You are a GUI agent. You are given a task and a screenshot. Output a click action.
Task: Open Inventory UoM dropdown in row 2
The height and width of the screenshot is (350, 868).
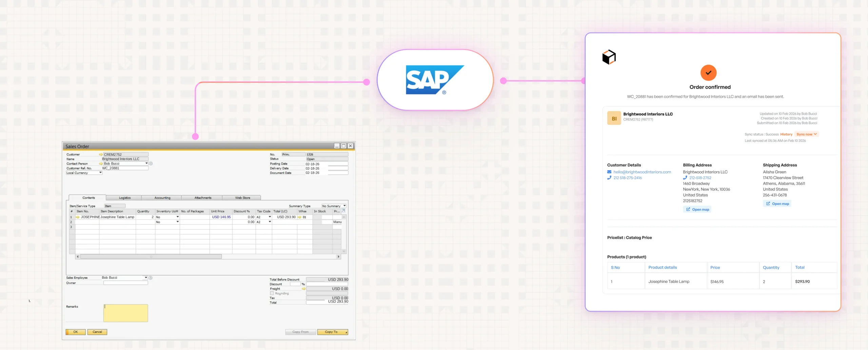[178, 222]
